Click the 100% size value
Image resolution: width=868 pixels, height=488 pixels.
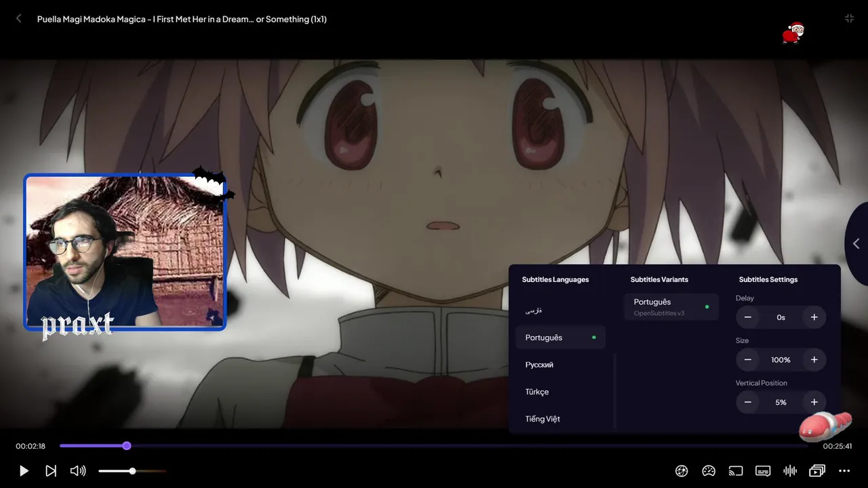781,360
